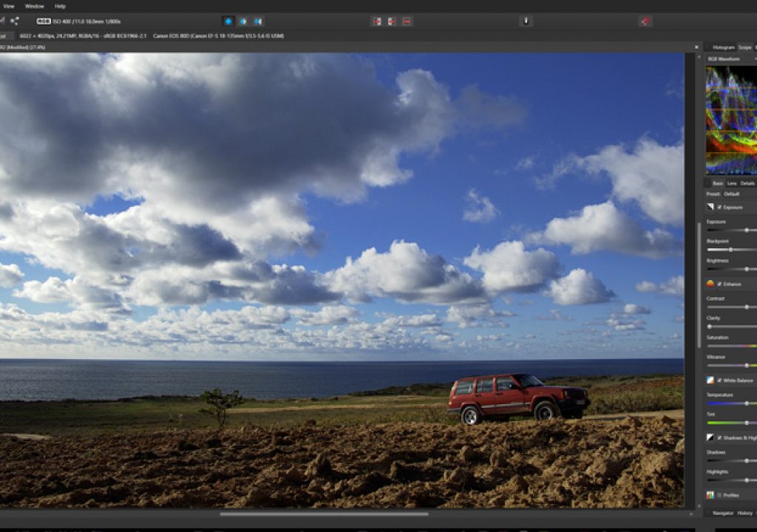Viewport: 757px width, 532px height.
Task: Switch to the History tab
Action: point(745,514)
